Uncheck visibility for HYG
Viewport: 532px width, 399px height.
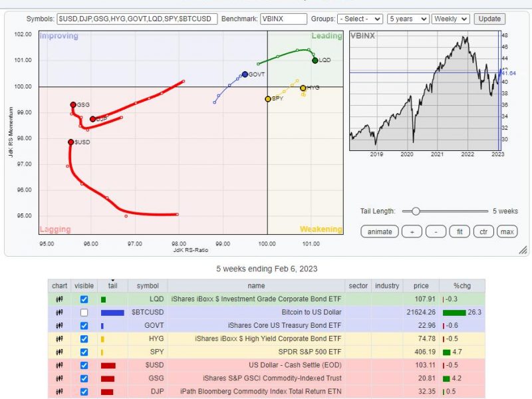coord(84,339)
